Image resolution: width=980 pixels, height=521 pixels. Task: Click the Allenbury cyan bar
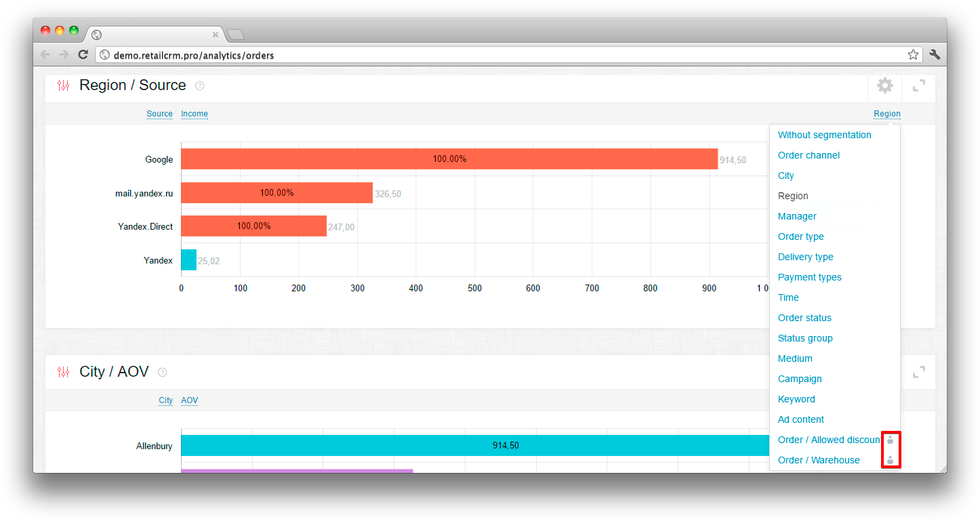click(x=475, y=445)
